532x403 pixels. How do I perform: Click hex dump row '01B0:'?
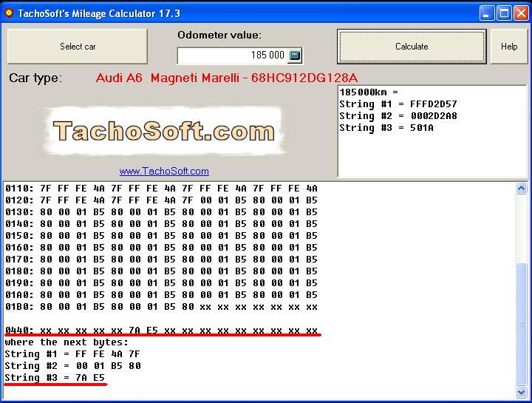click(x=162, y=307)
